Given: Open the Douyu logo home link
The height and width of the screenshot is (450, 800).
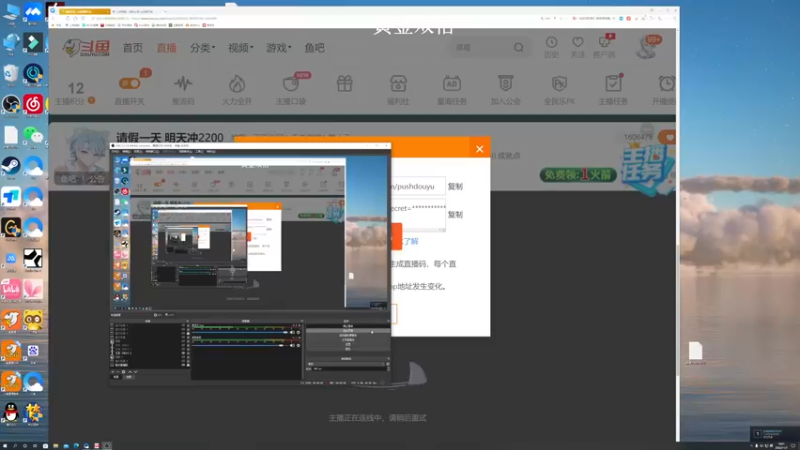Looking at the screenshot, I should pyautogui.click(x=86, y=48).
